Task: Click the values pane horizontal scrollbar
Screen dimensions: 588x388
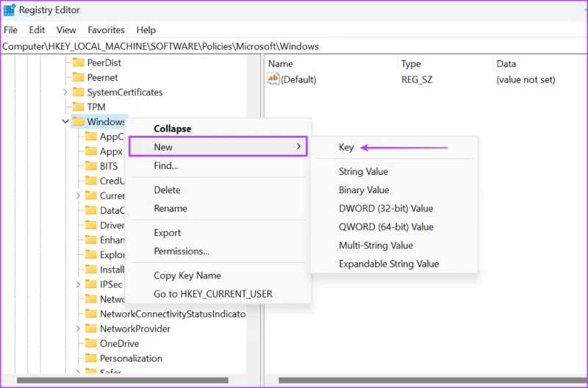Action: pos(433,380)
